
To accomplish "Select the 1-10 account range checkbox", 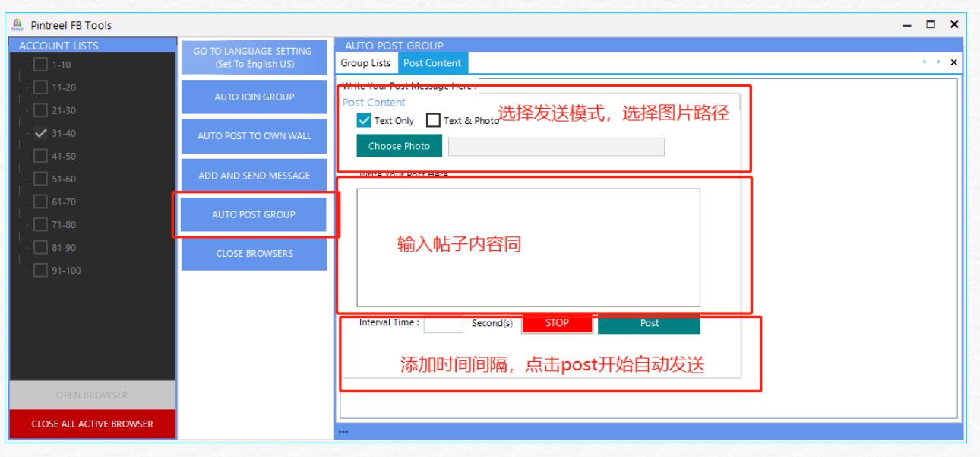I will pos(42,65).
